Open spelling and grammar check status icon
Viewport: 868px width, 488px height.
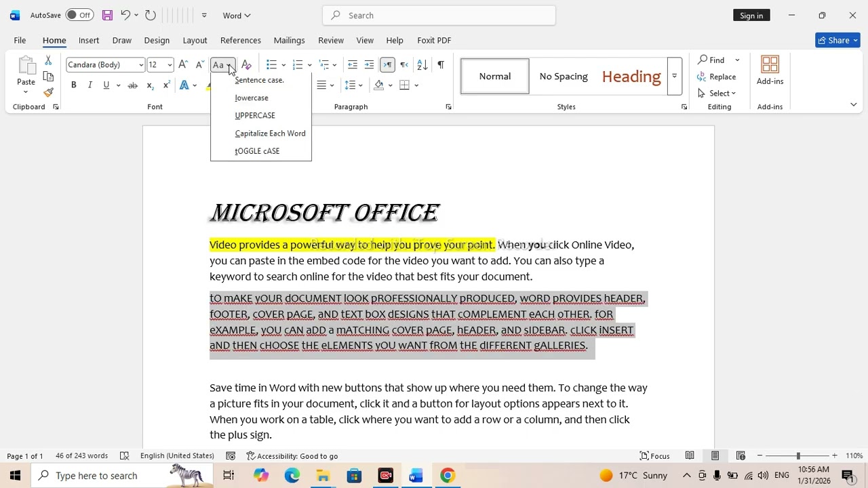(x=124, y=456)
